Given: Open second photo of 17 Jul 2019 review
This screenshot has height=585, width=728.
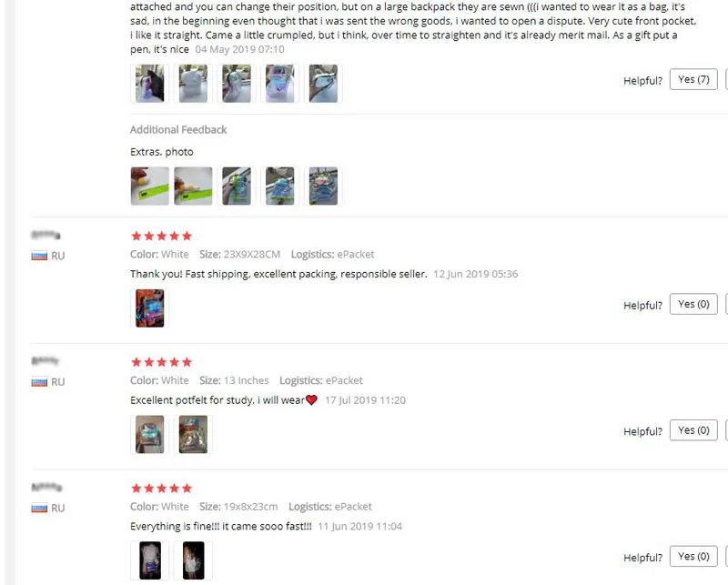Looking at the screenshot, I should coord(193,435).
